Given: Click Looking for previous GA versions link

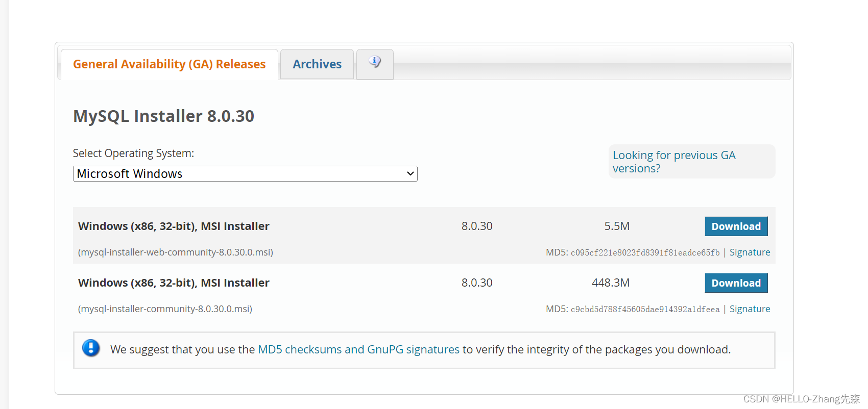Looking at the screenshot, I should pyautogui.click(x=674, y=162).
